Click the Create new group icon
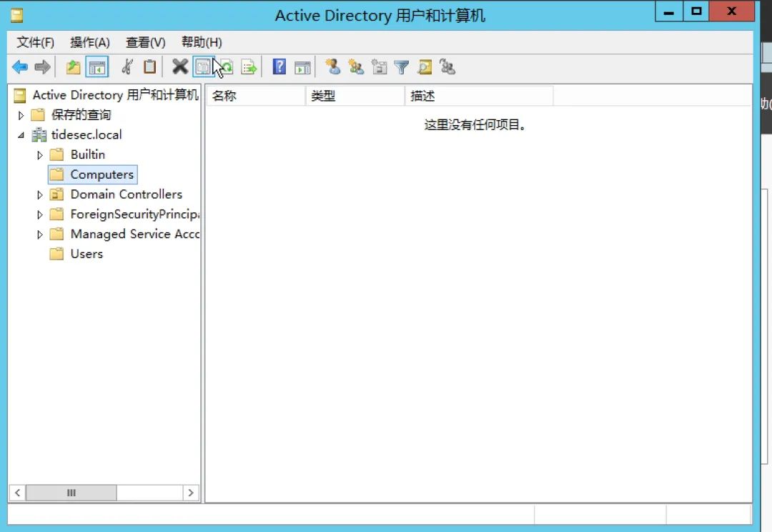The width and height of the screenshot is (772, 532). [356, 67]
